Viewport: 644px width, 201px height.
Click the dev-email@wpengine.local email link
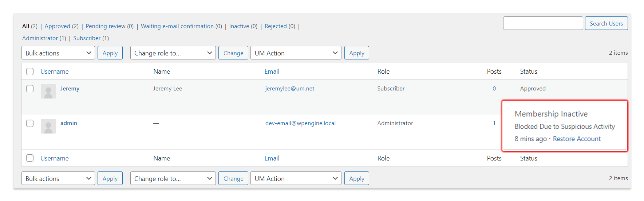(x=300, y=123)
